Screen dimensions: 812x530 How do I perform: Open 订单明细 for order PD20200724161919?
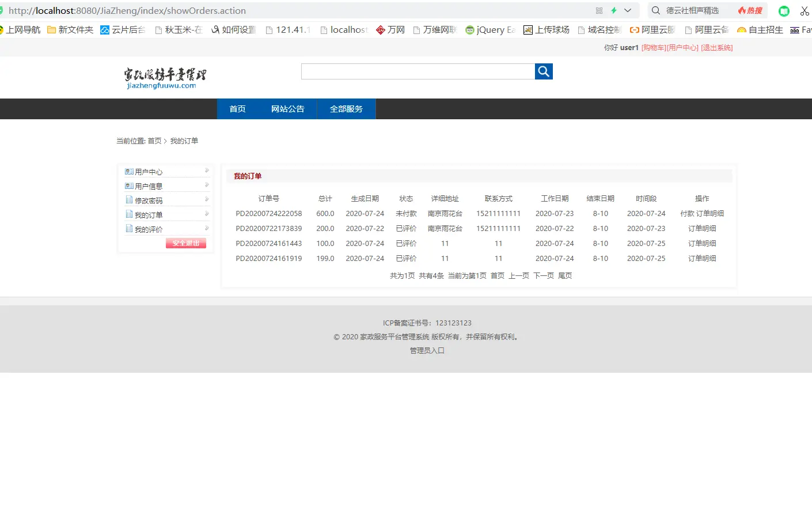pyautogui.click(x=702, y=258)
